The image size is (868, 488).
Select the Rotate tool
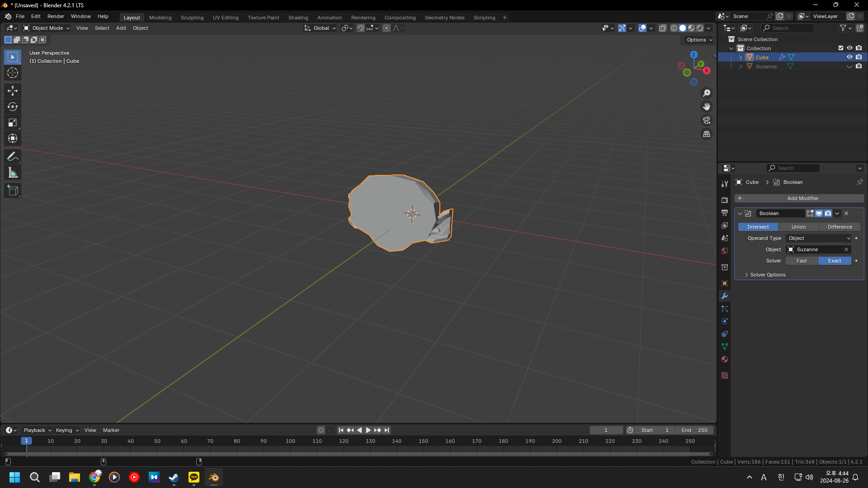pyautogui.click(x=13, y=107)
